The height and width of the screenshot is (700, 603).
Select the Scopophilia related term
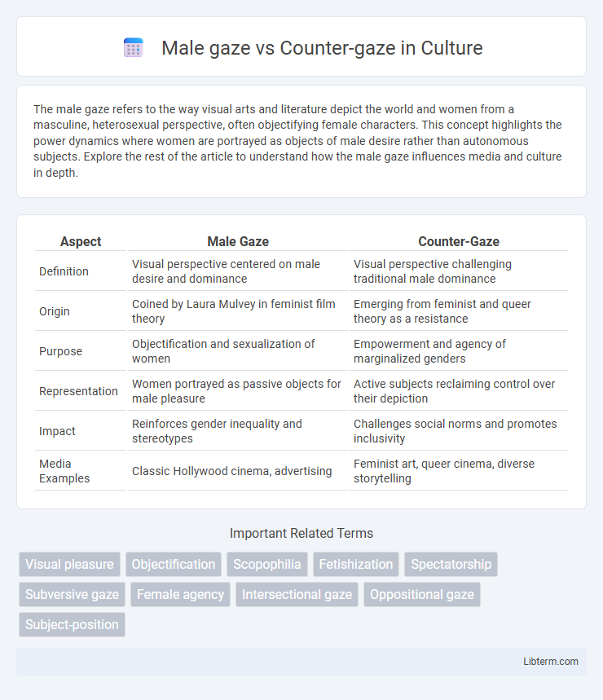pyautogui.click(x=267, y=564)
